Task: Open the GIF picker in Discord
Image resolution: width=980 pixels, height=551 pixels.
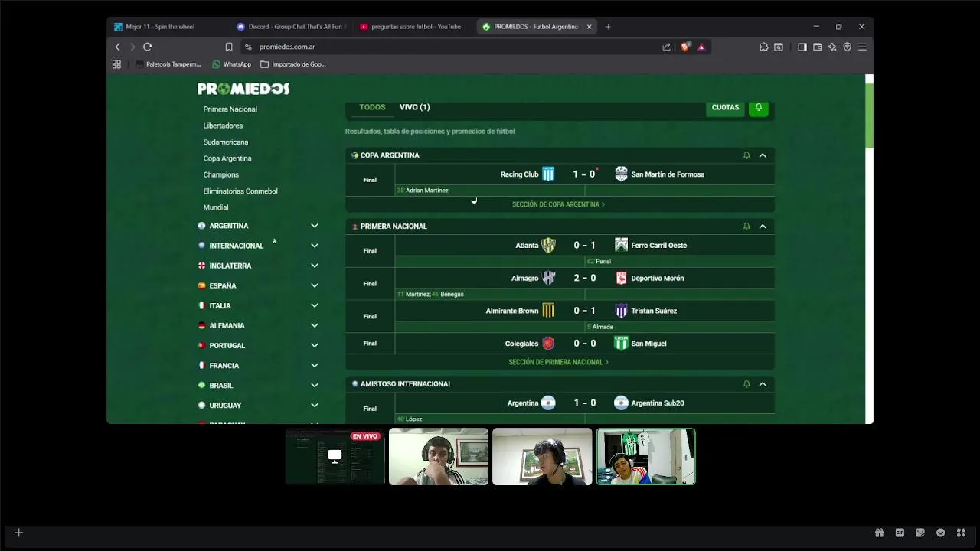Action: point(900,533)
